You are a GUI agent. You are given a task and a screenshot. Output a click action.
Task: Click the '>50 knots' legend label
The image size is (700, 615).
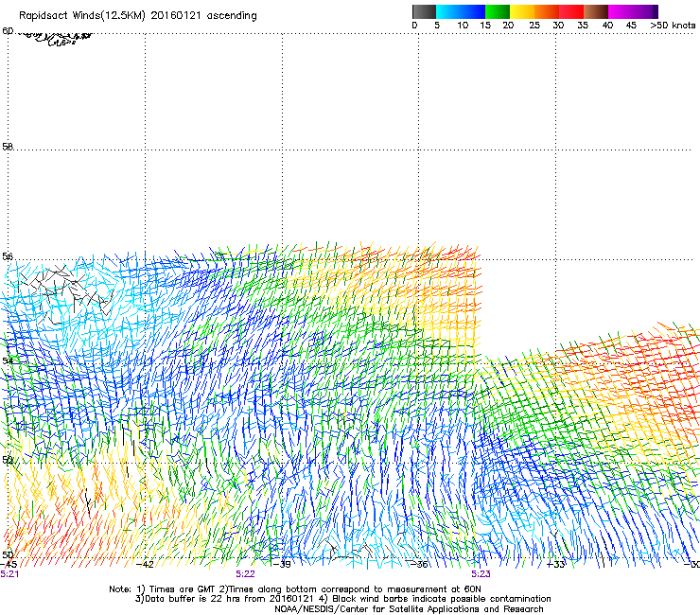(x=674, y=26)
